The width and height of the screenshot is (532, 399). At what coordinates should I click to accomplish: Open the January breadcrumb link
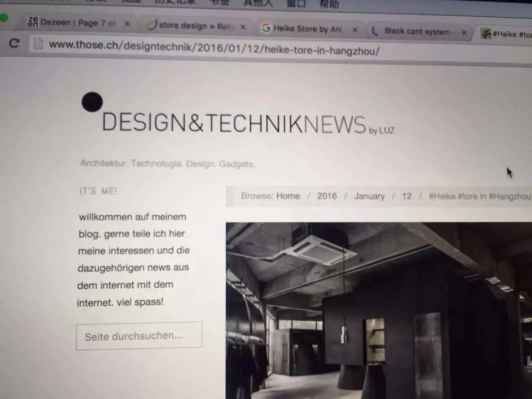[x=369, y=196]
